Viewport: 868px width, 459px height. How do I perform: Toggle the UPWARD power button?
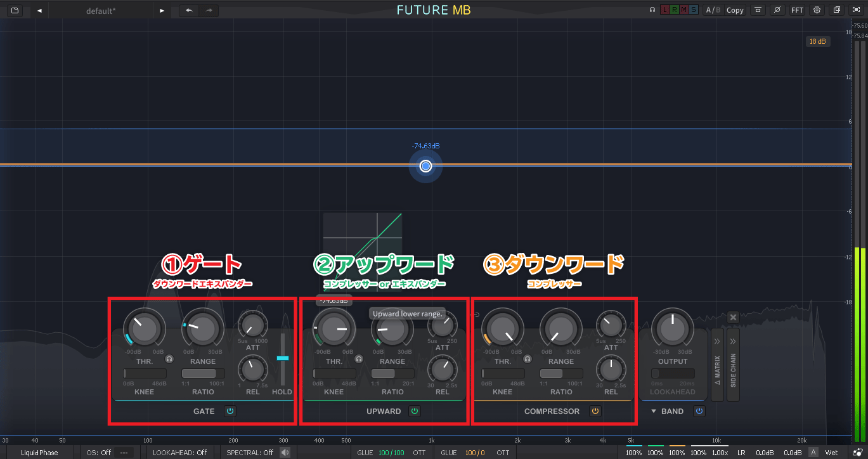point(415,411)
